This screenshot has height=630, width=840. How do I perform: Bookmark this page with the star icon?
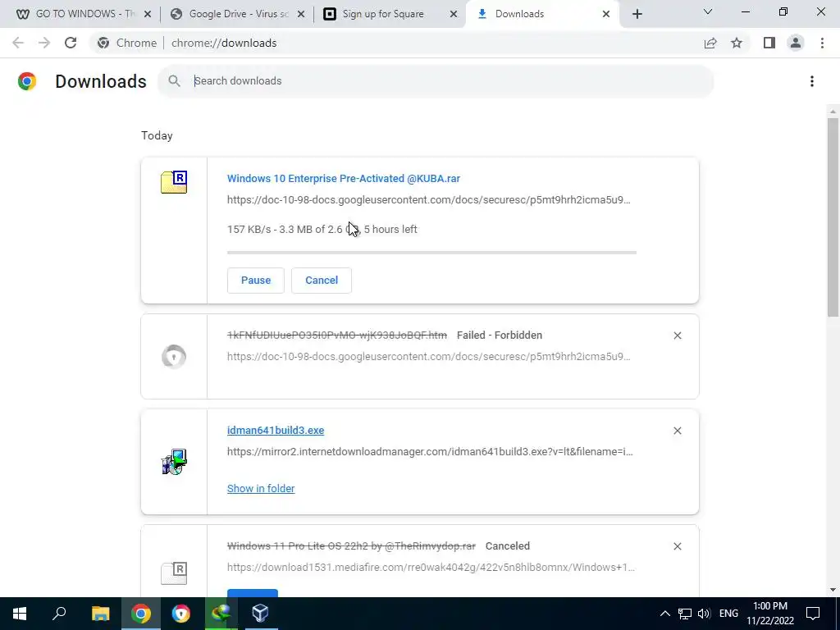(x=737, y=43)
